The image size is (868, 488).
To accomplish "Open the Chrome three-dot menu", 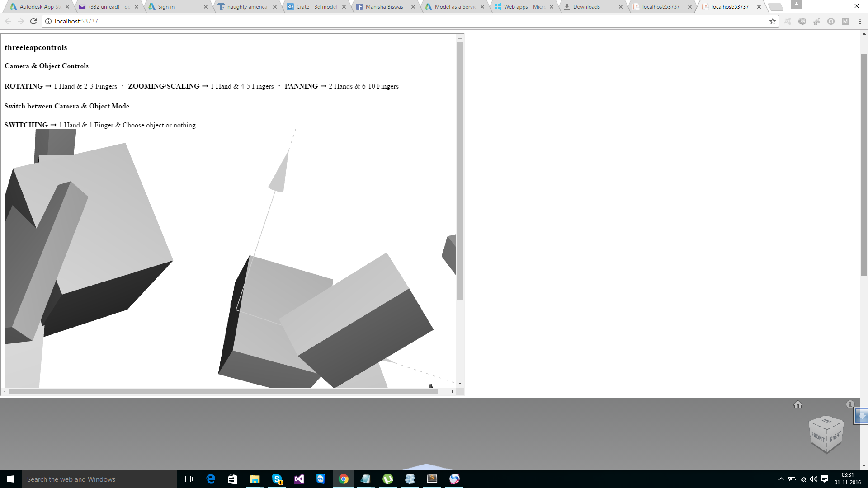I will [x=860, y=21].
